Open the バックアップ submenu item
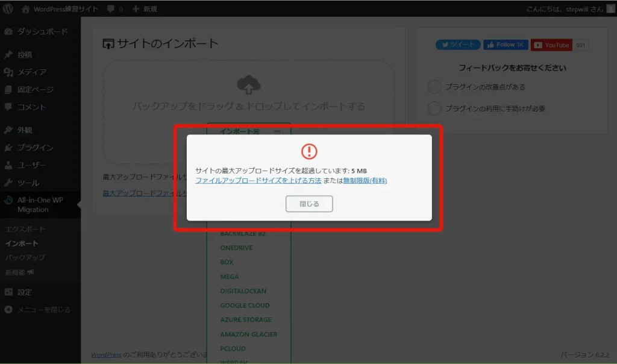 25,257
